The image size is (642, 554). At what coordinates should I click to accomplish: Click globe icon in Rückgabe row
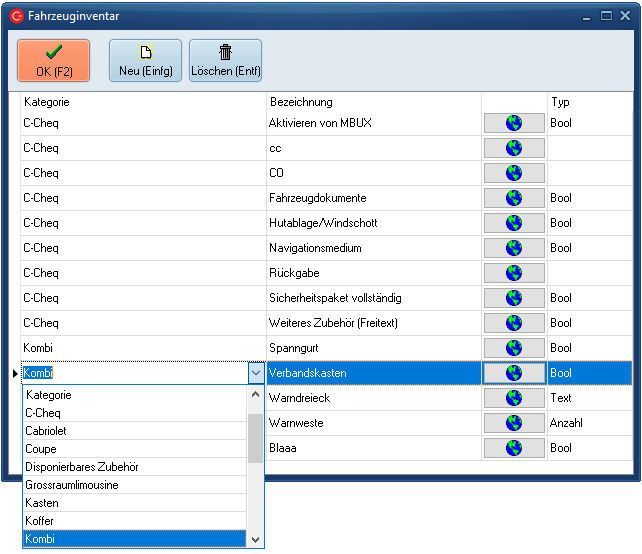(x=514, y=273)
